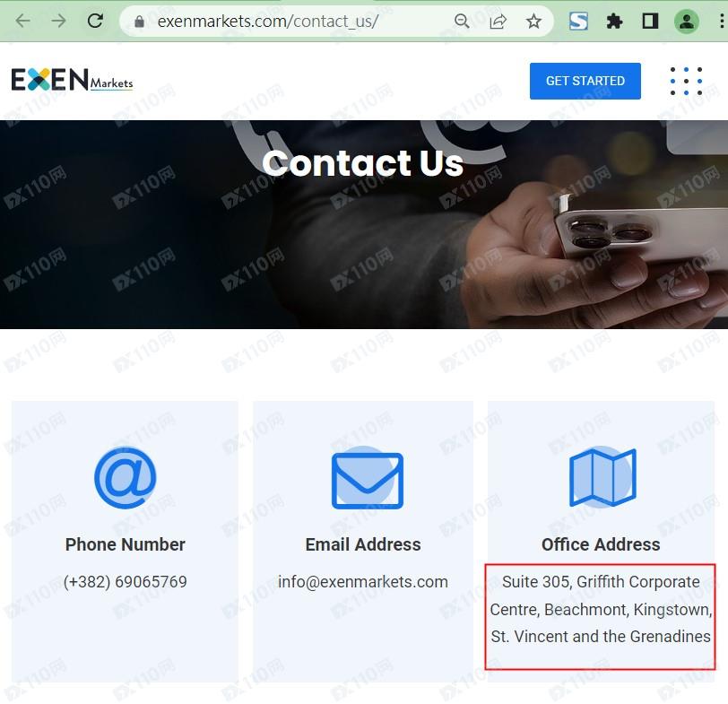This screenshot has width=728, height=704.
Task: Click the EXEN Markets logo
Action: click(72, 80)
